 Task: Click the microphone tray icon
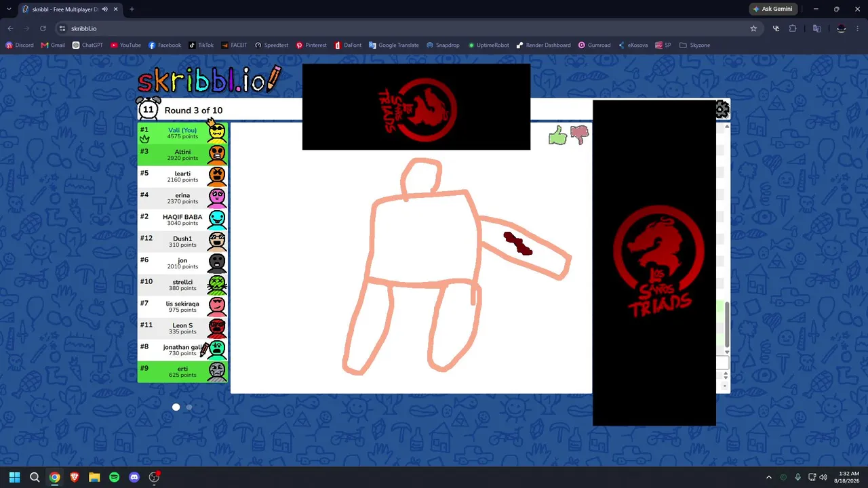pos(797,477)
